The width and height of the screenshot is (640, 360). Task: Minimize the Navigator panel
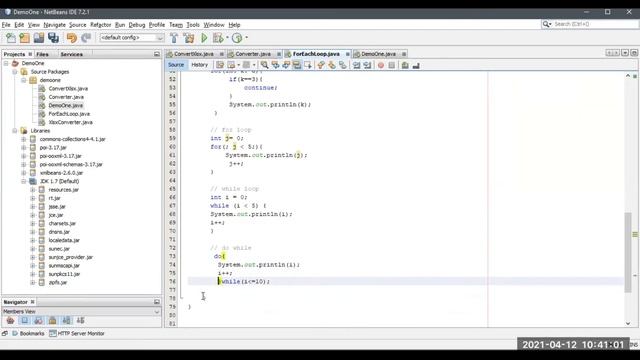(157, 302)
